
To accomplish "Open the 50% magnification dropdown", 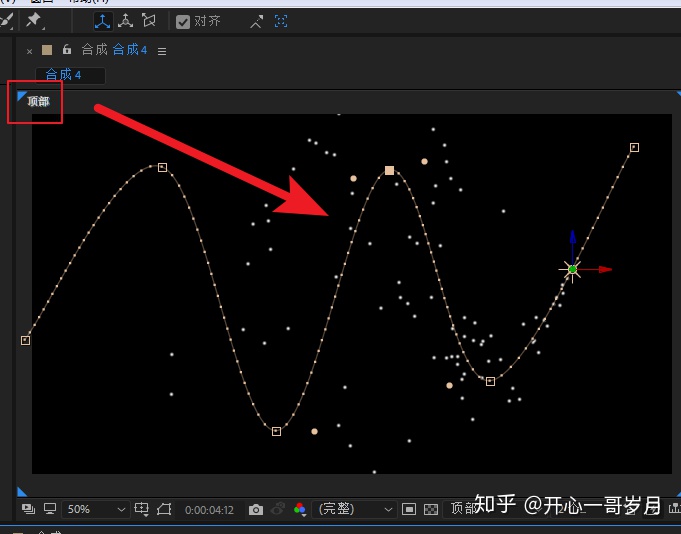I will pyautogui.click(x=96, y=509).
